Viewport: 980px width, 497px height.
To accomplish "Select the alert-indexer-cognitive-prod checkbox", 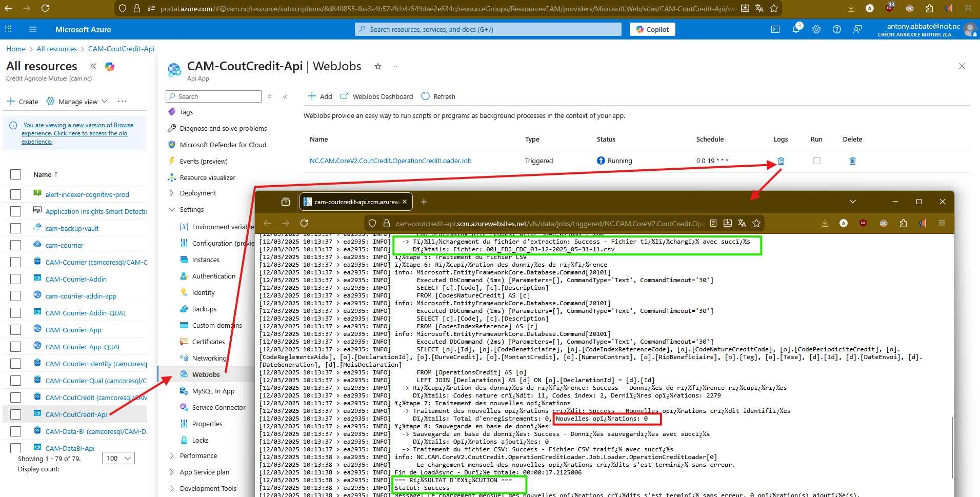I will tap(16, 194).
